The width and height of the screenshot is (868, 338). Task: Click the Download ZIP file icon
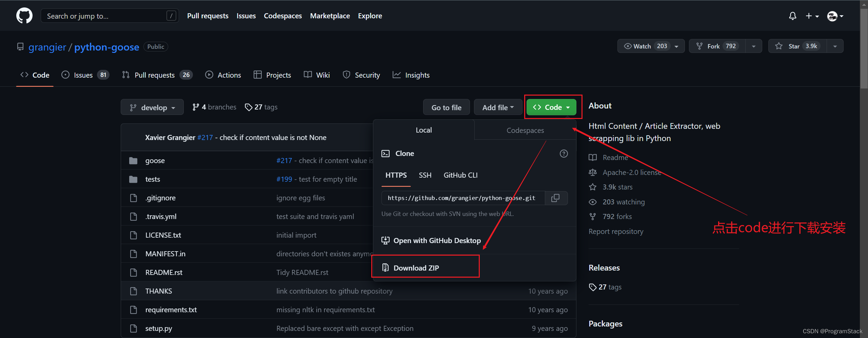point(386,268)
